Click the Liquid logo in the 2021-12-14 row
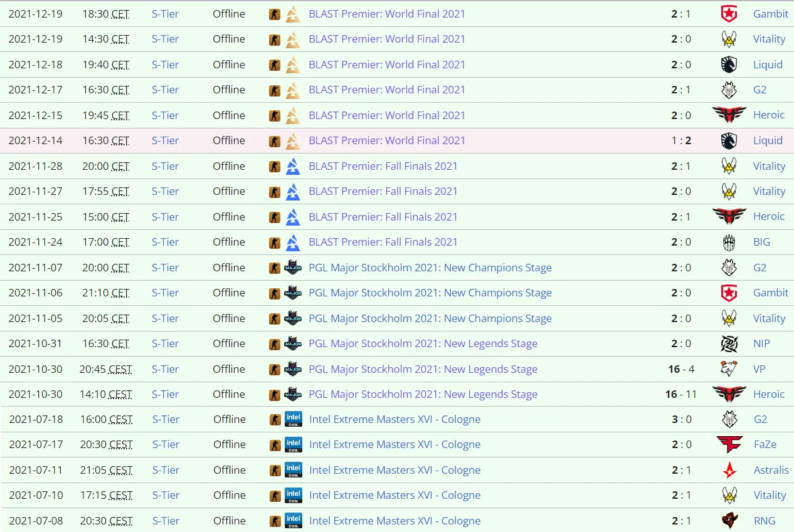 pos(729,140)
